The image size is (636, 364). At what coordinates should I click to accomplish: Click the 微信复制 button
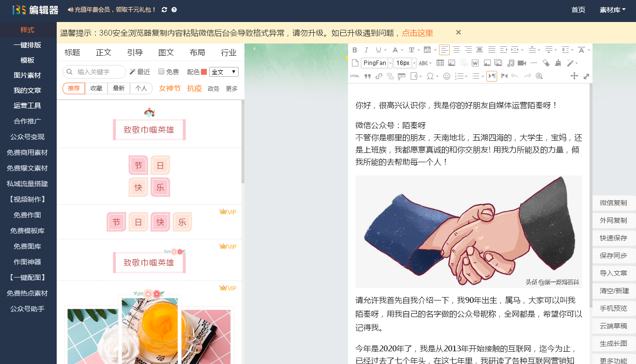[x=614, y=203]
